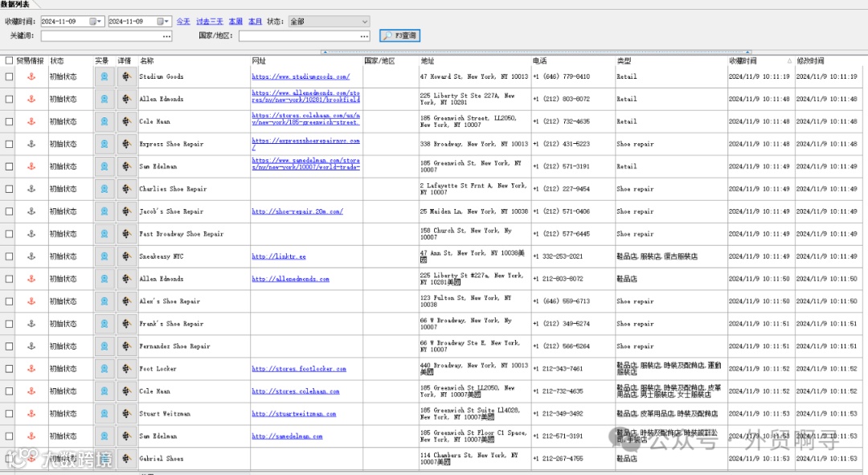This screenshot has height=475, width=868.
Task: Open details icon for Gabriel Shoes row
Action: (x=127, y=458)
